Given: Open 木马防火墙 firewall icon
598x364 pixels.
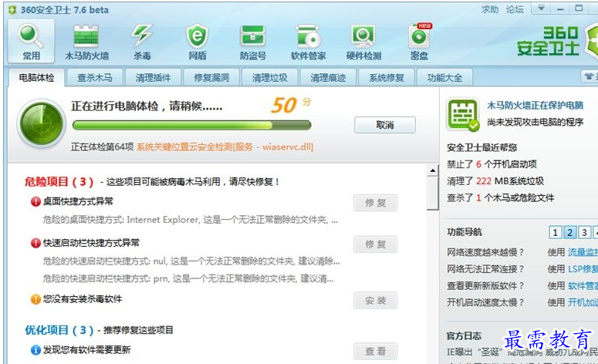Looking at the screenshot, I should click(x=86, y=42).
